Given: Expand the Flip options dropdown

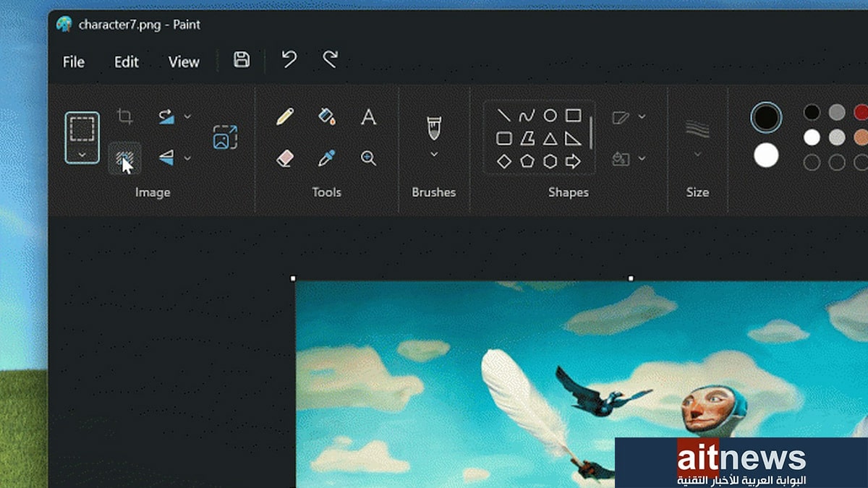Looking at the screenshot, I should [188, 158].
